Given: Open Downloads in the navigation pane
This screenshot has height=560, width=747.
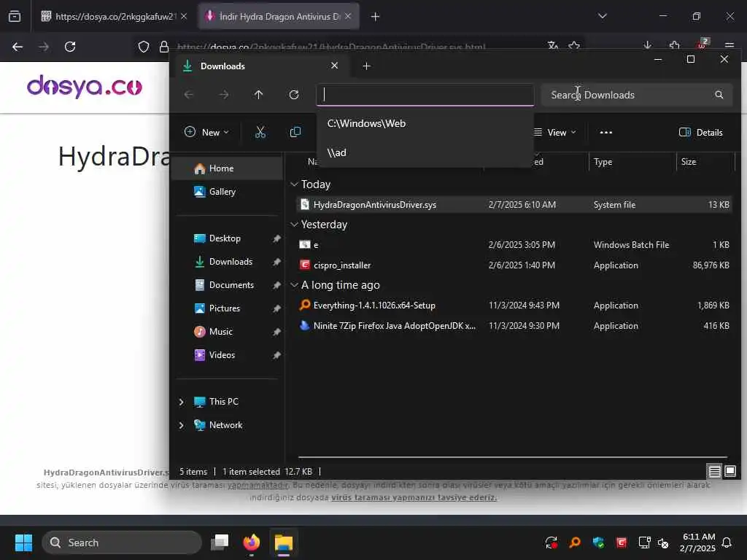Looking at the screenshot, I should coord(227,262).
